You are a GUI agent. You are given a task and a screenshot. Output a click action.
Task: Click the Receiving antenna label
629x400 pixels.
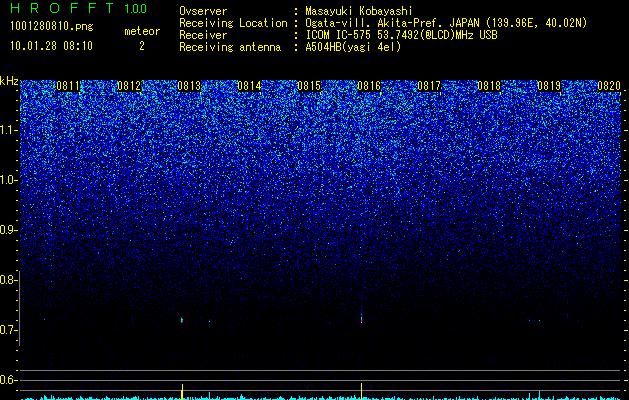(x=230, y=47)
